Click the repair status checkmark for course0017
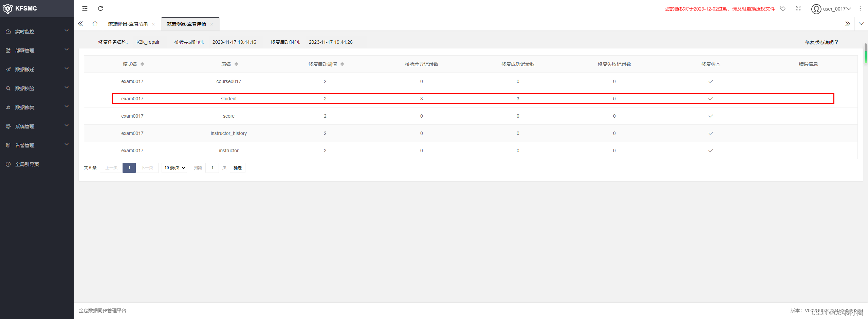This screenshot has height=319, width=868. click(x=711, y=81)
